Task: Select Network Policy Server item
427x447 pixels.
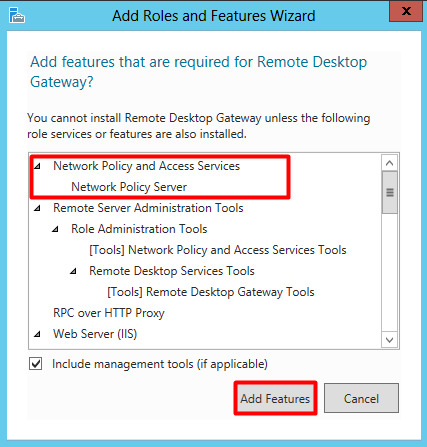Action: pos(129,187)
